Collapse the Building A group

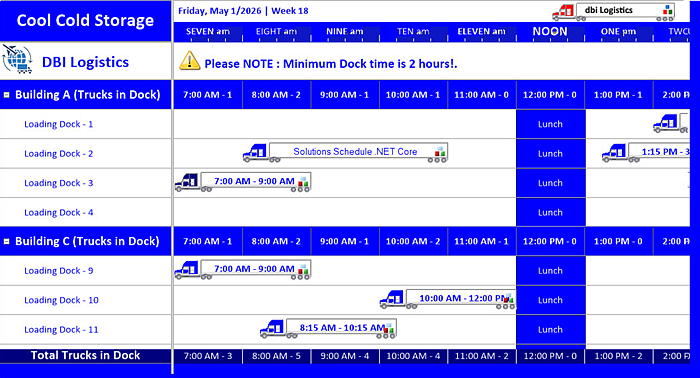[x=7, y=95]
